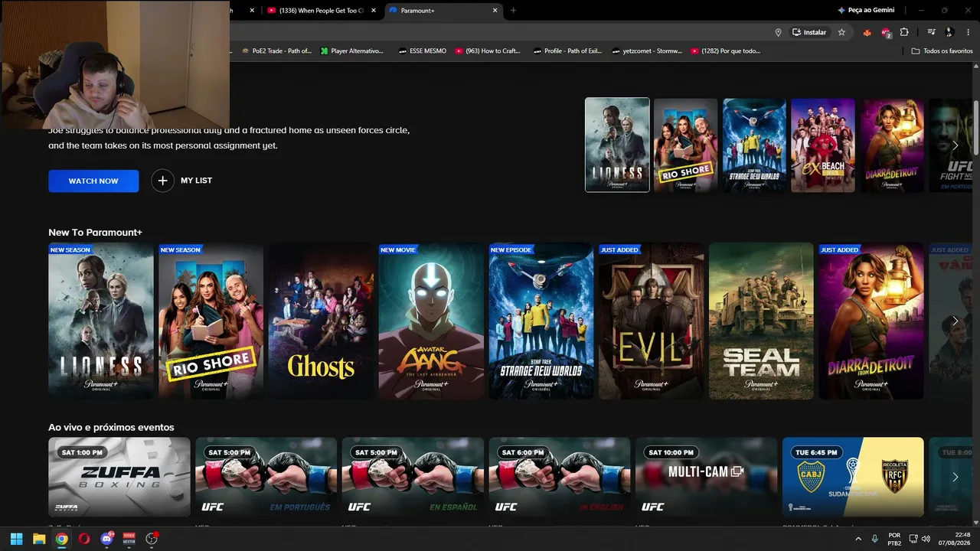
Task: Open Diarra From Detroit poster in New To Paramount+
Action: (871, 321)
